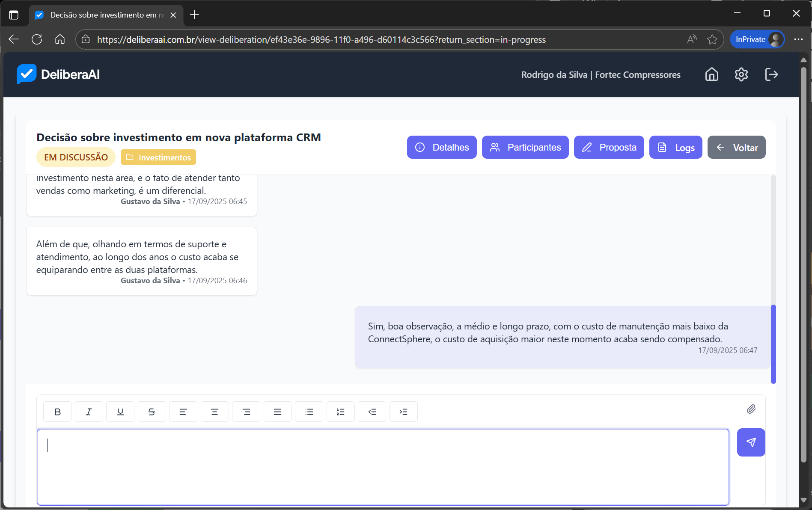The width and height of the screenshot is (812, 510).
Task: Send the message with paper plane button
Action: click(x=751, y=442)
